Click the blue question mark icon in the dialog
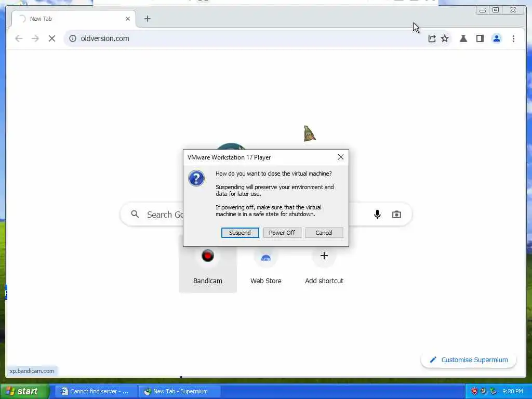Image resolution: width=532 pixels, height=399 pixels. 196,179
